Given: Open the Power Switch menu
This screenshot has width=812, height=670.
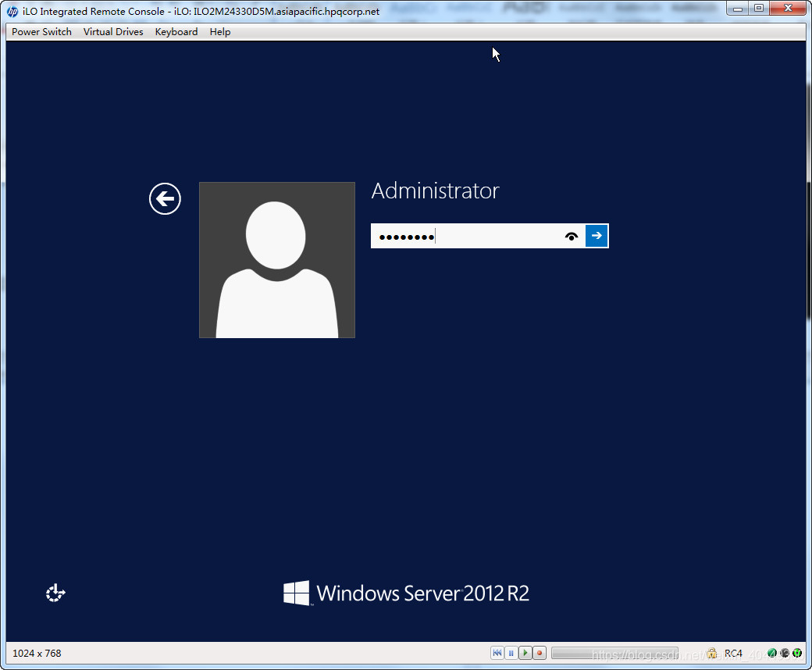Looking at the screenshot, I should 41,31.
